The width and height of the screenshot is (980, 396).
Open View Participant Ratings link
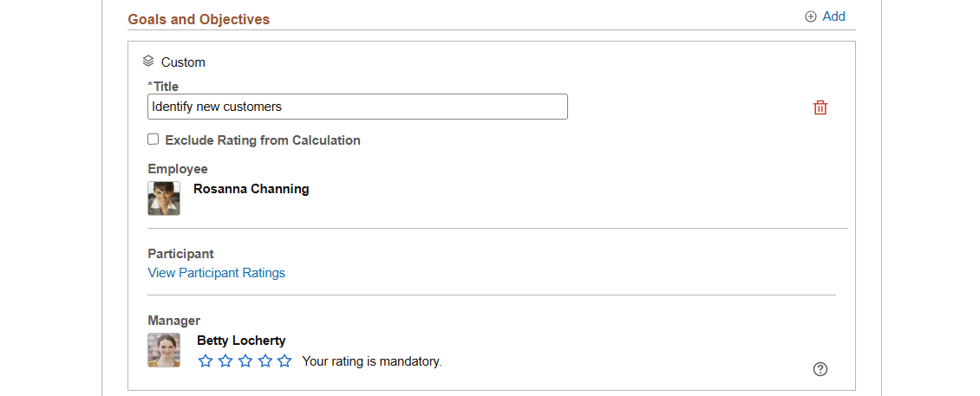pos(216,273)
